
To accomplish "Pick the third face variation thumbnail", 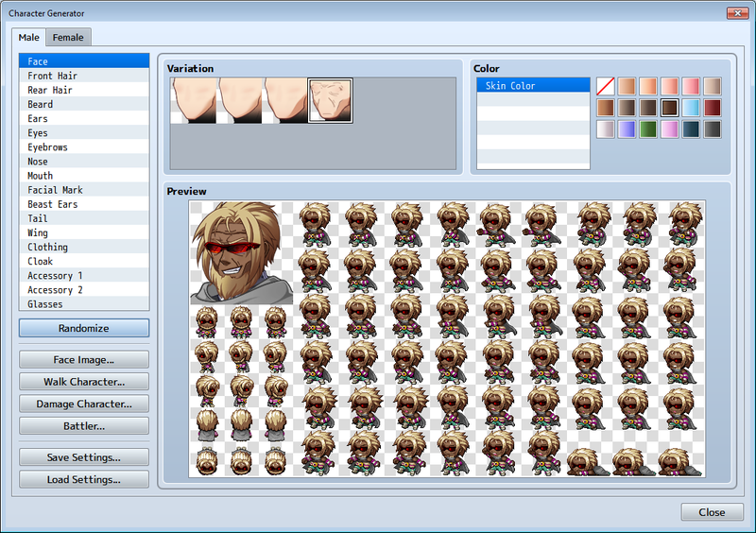I will pyautogui.click(x=285, y=100).
